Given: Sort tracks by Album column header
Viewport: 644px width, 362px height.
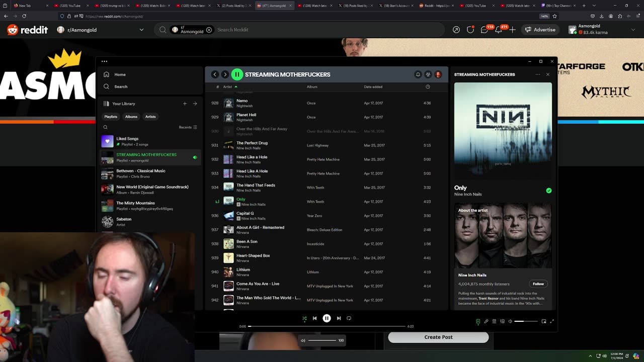Looking at the screenshot, I should pos(312,86).
